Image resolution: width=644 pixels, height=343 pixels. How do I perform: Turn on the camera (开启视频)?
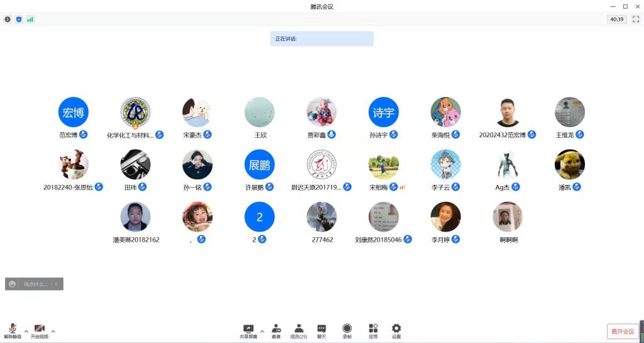39,331
